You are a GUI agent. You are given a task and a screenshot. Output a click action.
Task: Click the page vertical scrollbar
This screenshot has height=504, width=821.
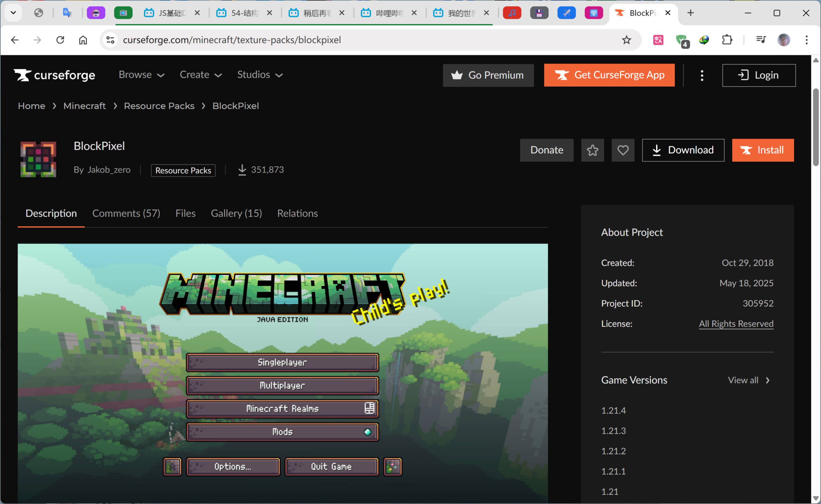(815, 127)
